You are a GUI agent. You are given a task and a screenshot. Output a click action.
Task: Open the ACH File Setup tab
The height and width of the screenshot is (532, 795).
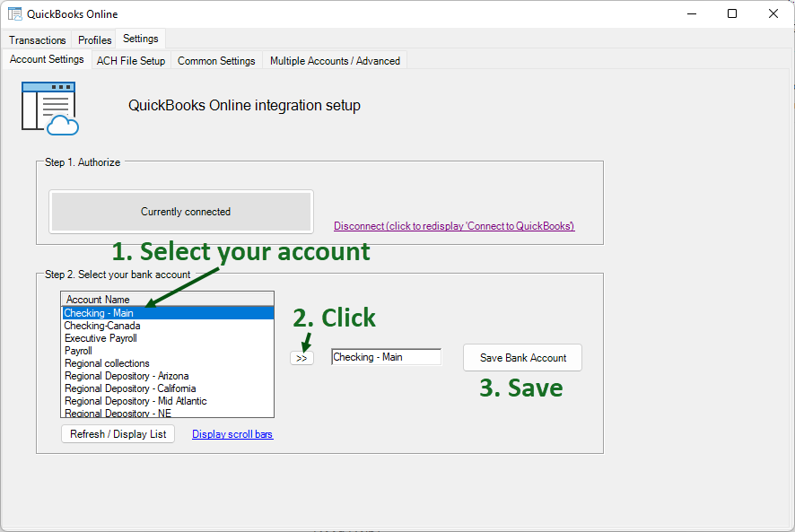(131, 61)
